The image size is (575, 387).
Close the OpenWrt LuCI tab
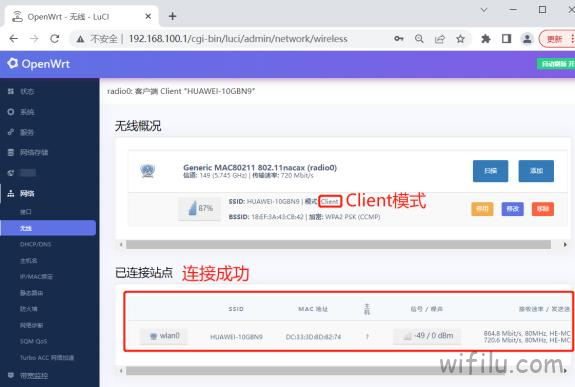(148, 16)
